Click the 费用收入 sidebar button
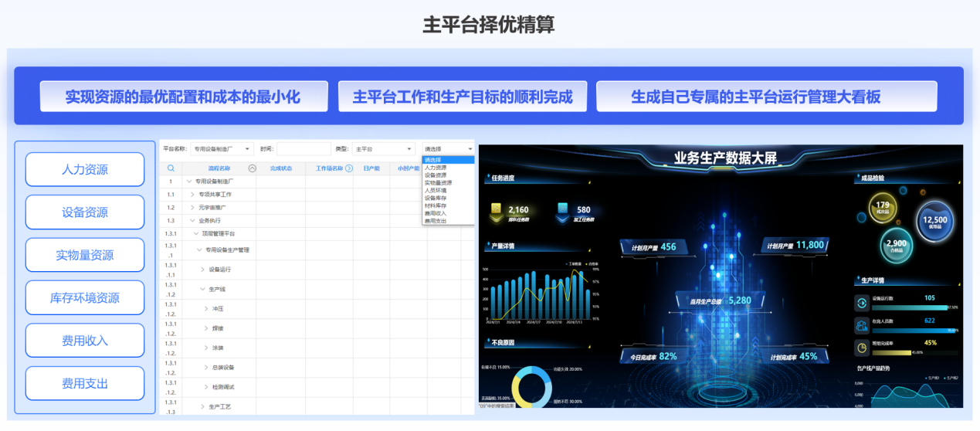The width and height of the screenshot is (980, 431). [x=85, y=341]
